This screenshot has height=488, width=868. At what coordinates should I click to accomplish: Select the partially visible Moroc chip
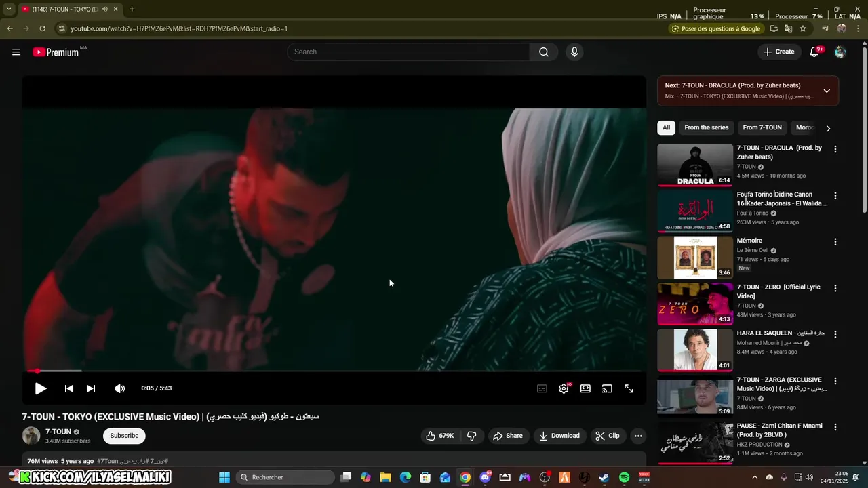click(x=805, y=127)
